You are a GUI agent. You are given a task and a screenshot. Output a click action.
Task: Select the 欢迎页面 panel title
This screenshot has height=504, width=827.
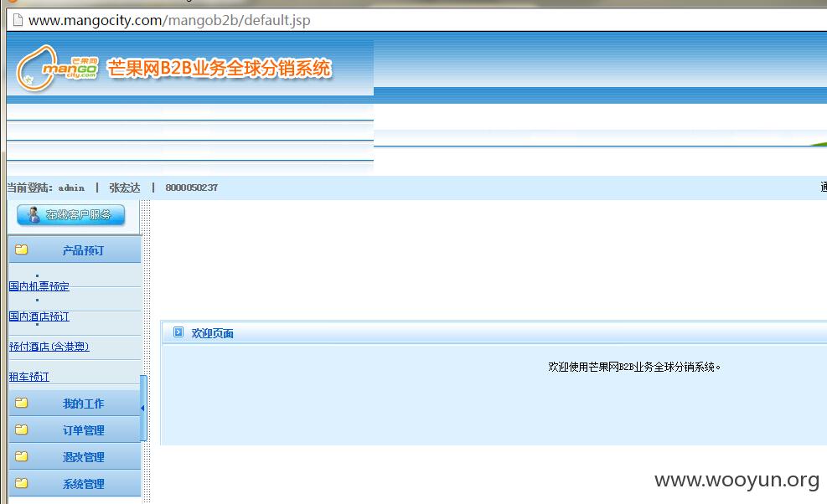[212, 333]
